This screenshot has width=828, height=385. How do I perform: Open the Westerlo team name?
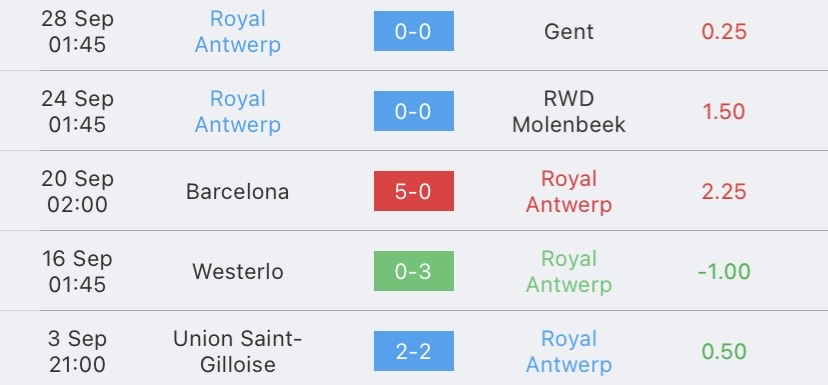(238, 271)
